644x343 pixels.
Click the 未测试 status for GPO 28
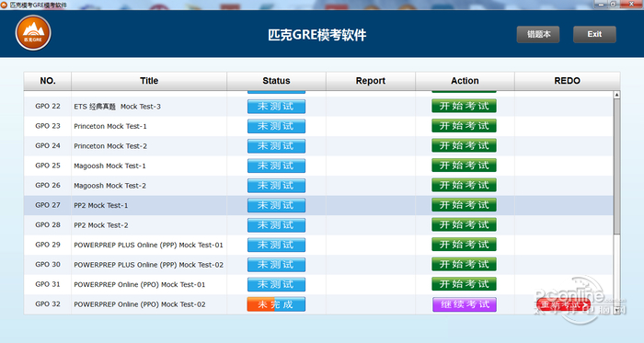(x=276, y=225)
